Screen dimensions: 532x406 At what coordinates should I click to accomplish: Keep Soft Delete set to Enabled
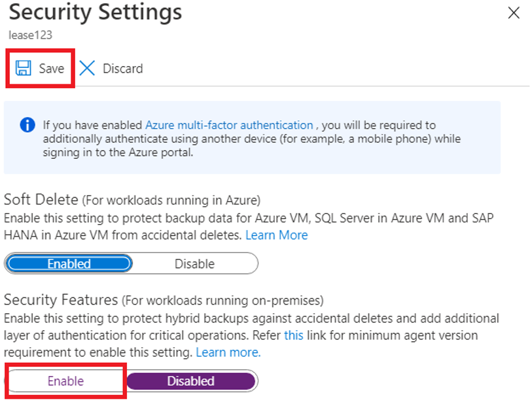[x=69, y=263]
